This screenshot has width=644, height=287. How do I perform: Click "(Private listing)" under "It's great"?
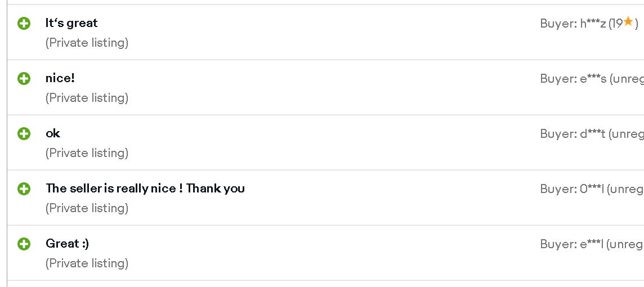coord(87,43)
